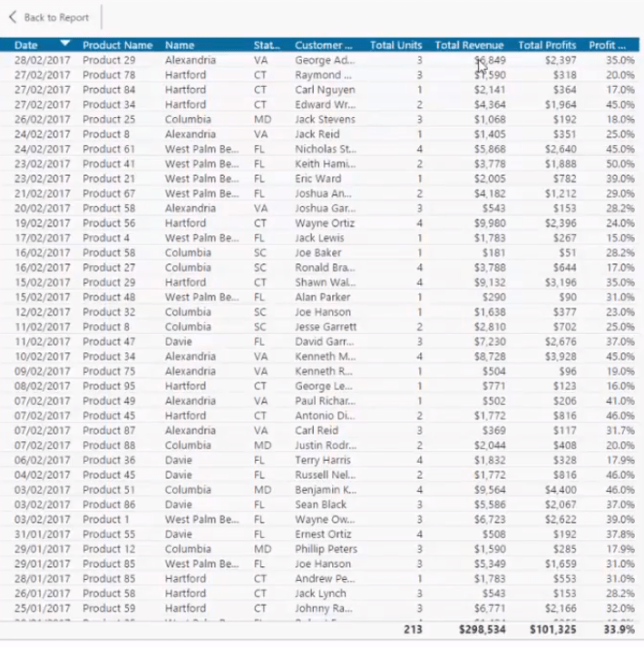Click overall profit margin 33.9%
Image resolution: width=644 pixels, height=647 pixels.
click(x=620, y=630)
